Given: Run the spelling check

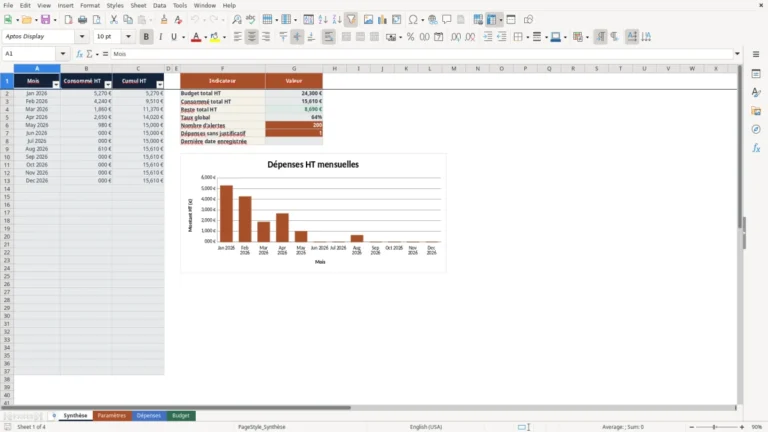Looking at the screenshot, I should 251,20.
